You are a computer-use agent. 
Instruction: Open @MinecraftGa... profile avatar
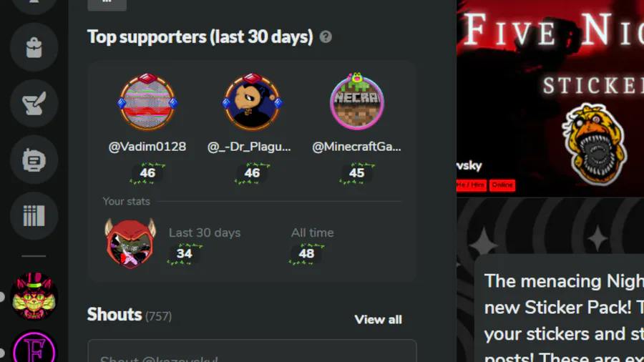(357, 102)
